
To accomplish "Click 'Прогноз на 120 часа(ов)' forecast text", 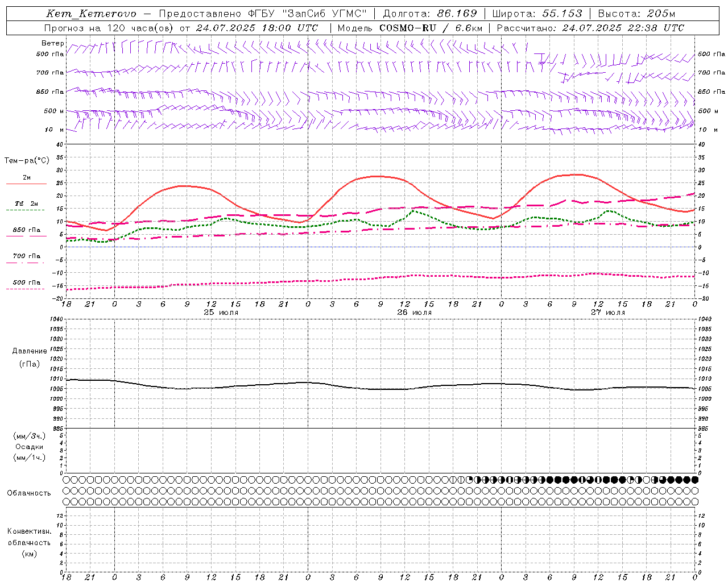I will pos(109,28).
